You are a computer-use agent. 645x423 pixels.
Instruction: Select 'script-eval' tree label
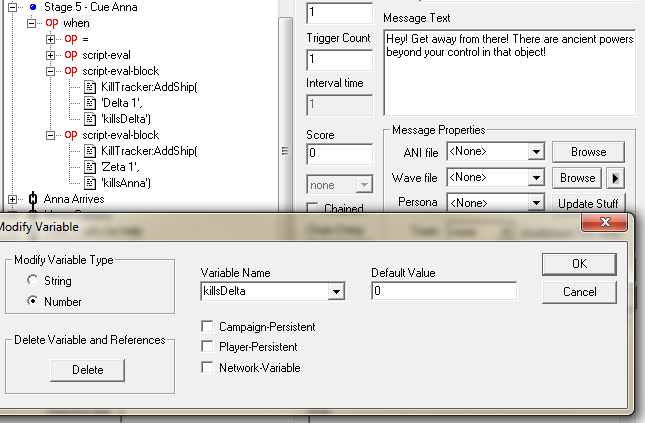106,55
